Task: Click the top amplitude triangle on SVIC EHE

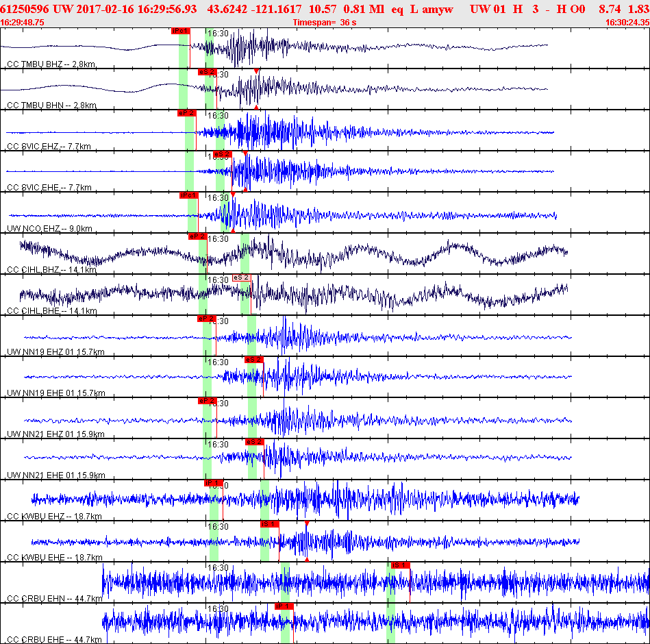Action: (245, 153)
